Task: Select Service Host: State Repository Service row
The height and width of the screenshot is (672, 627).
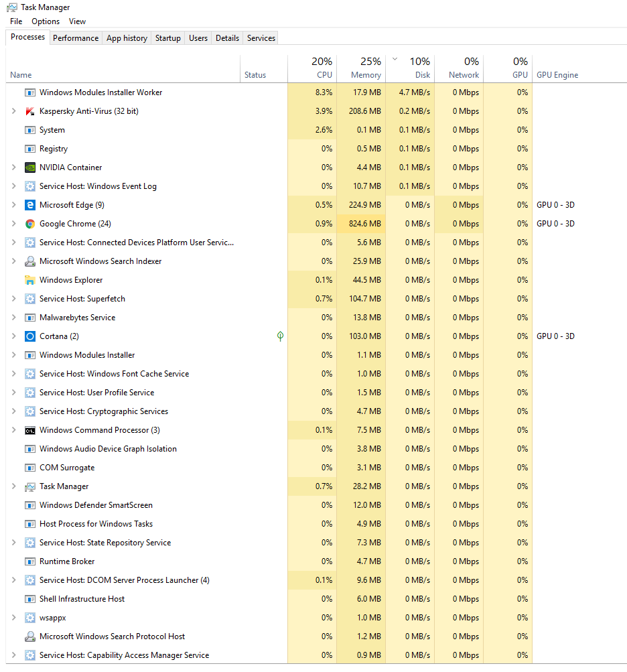Action: click(316, 543)
